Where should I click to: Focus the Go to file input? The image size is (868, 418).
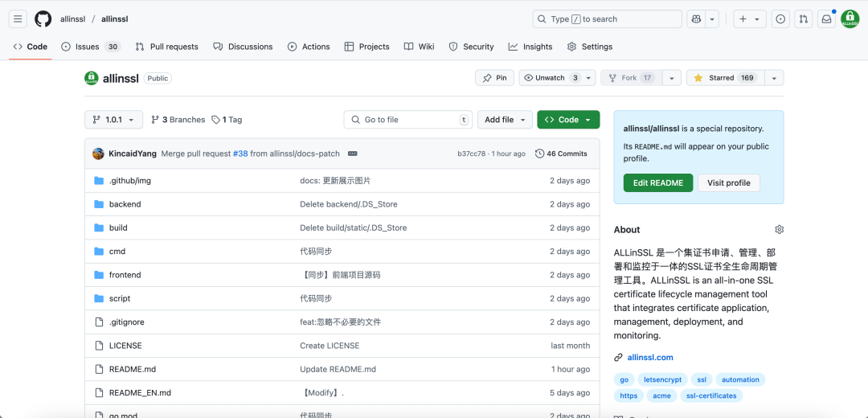[x=408, y=120]
